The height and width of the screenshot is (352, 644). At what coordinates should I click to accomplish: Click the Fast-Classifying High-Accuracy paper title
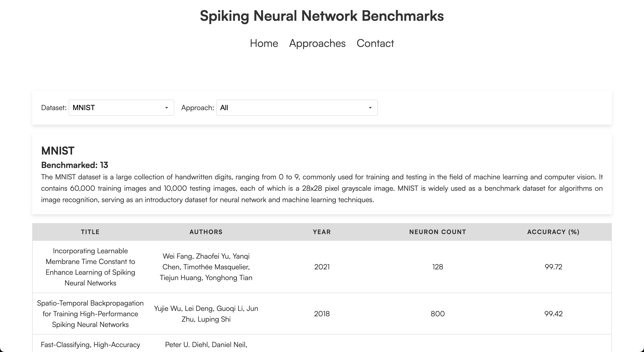click(90, 344)
